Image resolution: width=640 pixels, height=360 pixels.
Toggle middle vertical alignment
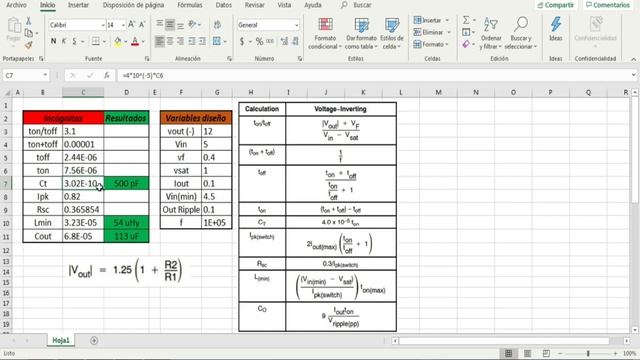click(170, 24)
